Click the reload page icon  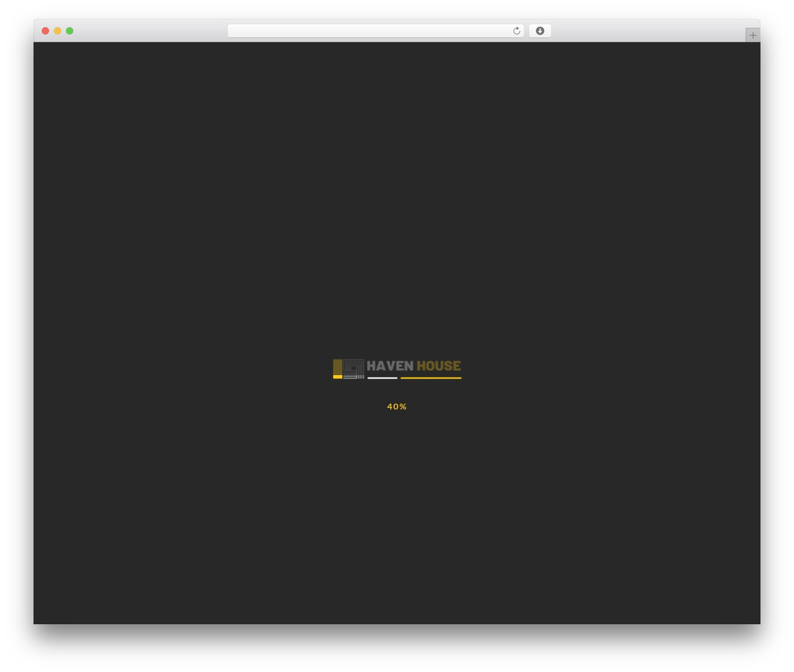pos(516,31)
